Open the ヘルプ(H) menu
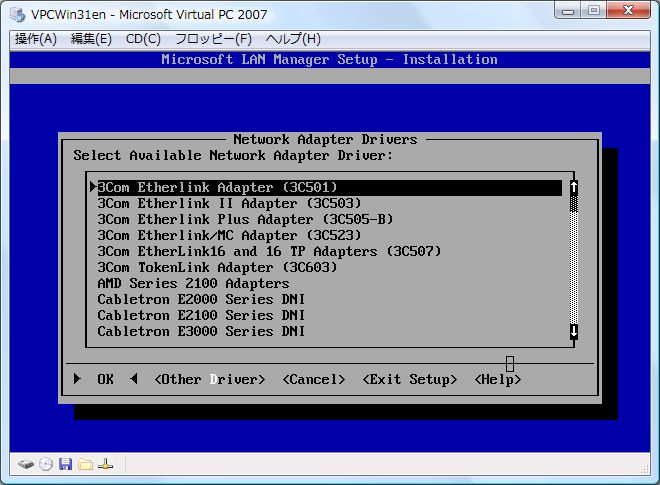Image resolution: width=660 pixels, height=485 pixels. [x=293, y=39]
